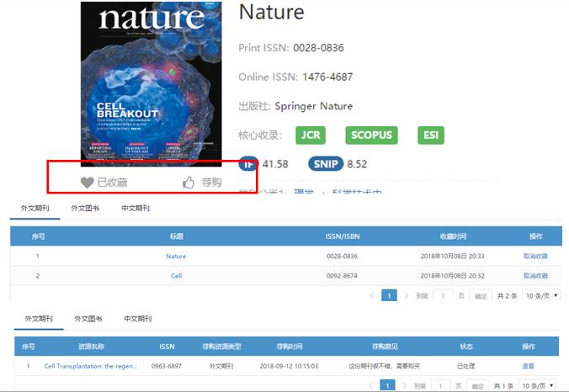This screenshot has width=569, height=392.
Task: Focus page number input in favorites pagination
Action: tap(443, 295)
